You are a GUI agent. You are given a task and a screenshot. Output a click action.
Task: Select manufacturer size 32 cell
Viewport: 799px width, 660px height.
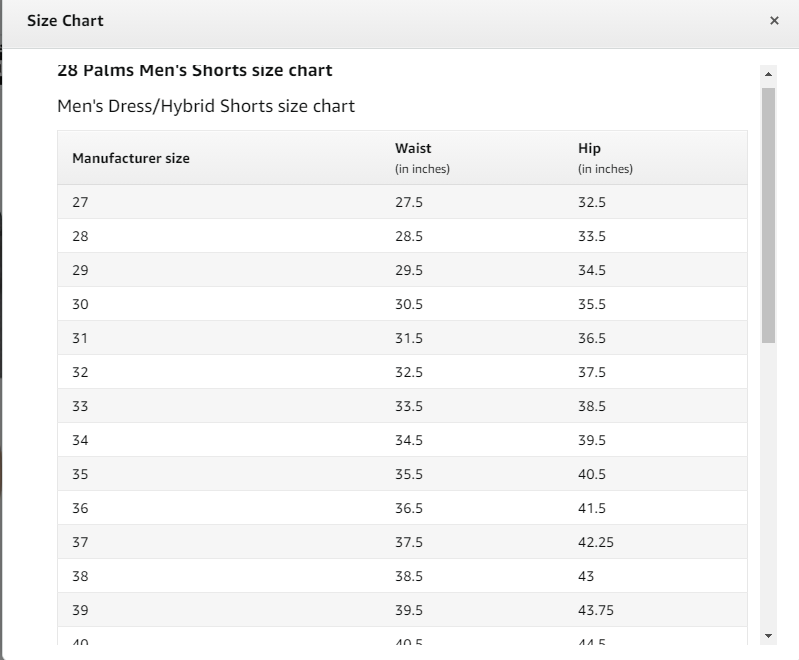click(x=81, y=372)
